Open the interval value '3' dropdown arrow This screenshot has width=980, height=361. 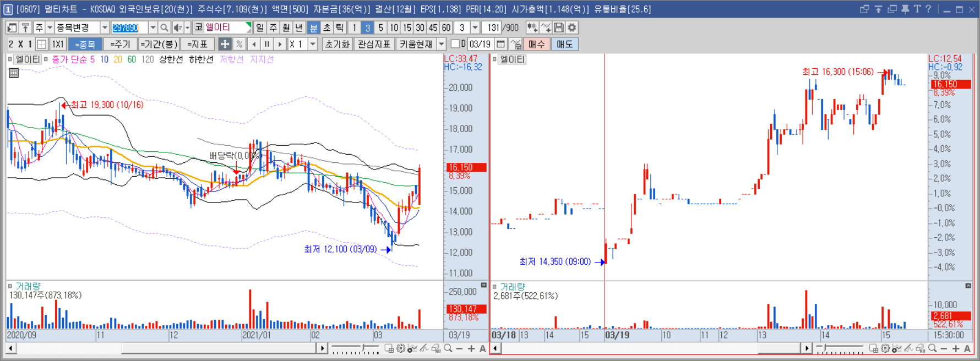click(475, 28)
